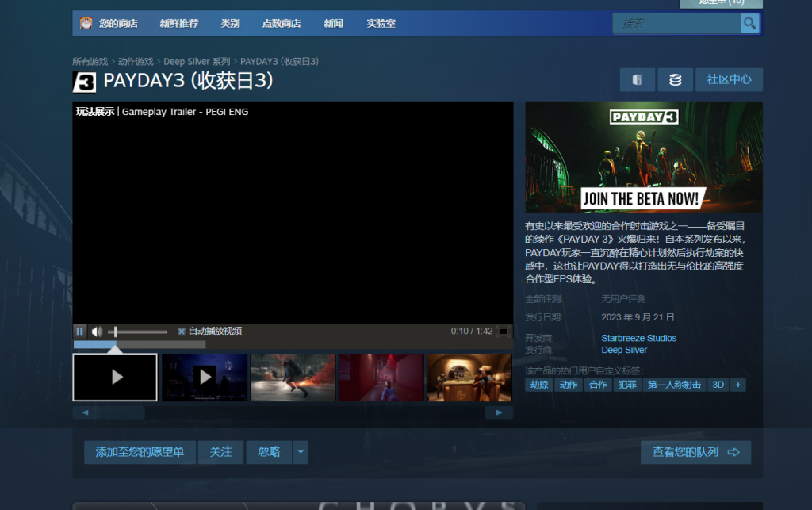Viewport: 812px width, 510px height.
Task: Select the 第一人称射击 FPS tag
Action: point(674,385)
